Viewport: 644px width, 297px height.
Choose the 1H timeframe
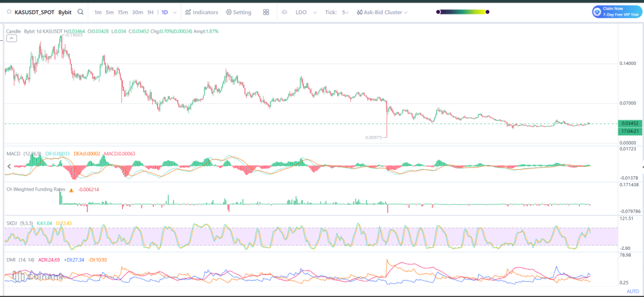click(150, 12)
